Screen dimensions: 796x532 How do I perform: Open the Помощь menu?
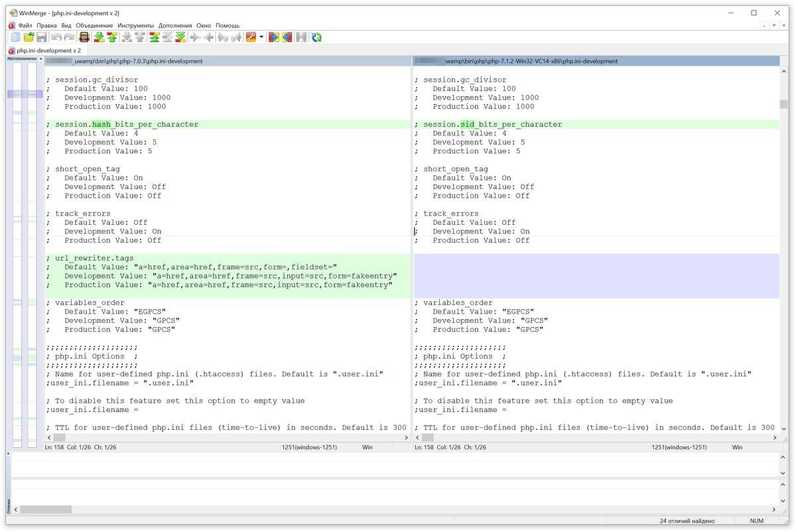(x=228, y=25)
